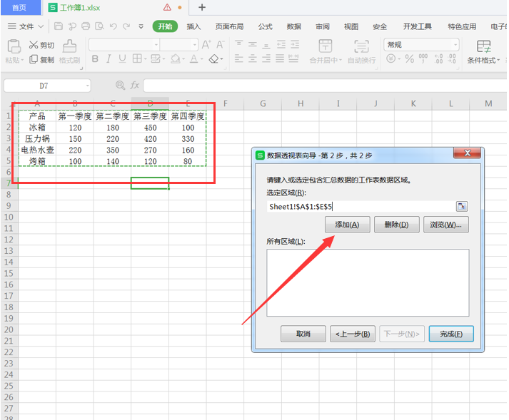Toggle Bold formatting
This screenshot has width=509, height=420.
coord(95,58)
